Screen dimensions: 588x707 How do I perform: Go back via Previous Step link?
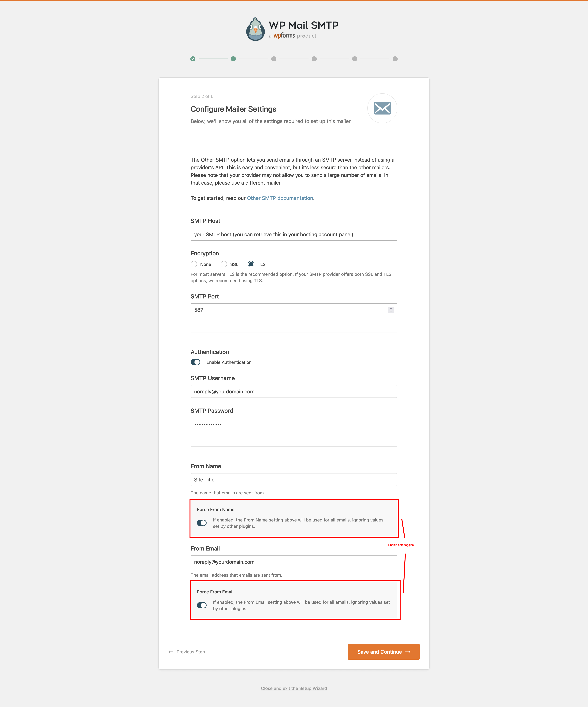(190, 652)
